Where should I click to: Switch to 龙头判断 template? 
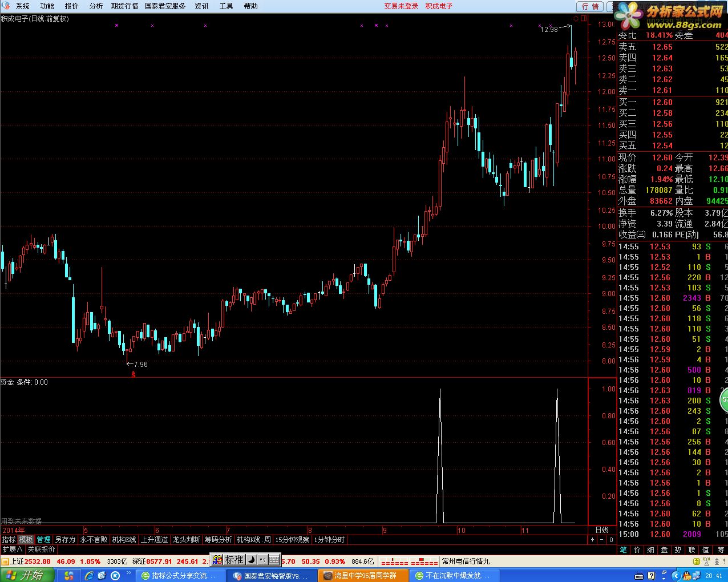(x=187, y=539)
